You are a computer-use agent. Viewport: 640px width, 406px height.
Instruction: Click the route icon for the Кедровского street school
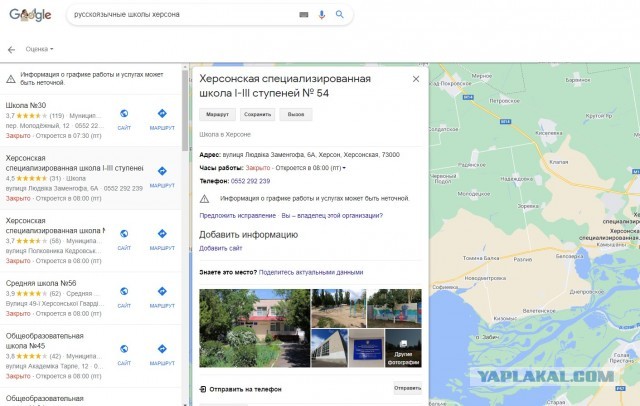click(162, 233)
